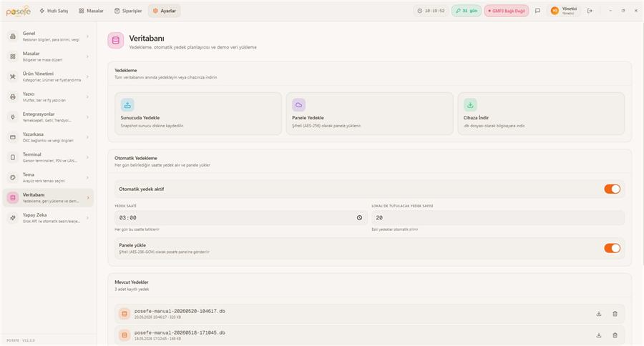This screenshot has height=346, width=644.
Task: Expand the Terminal row chevron
Action: 87,157
